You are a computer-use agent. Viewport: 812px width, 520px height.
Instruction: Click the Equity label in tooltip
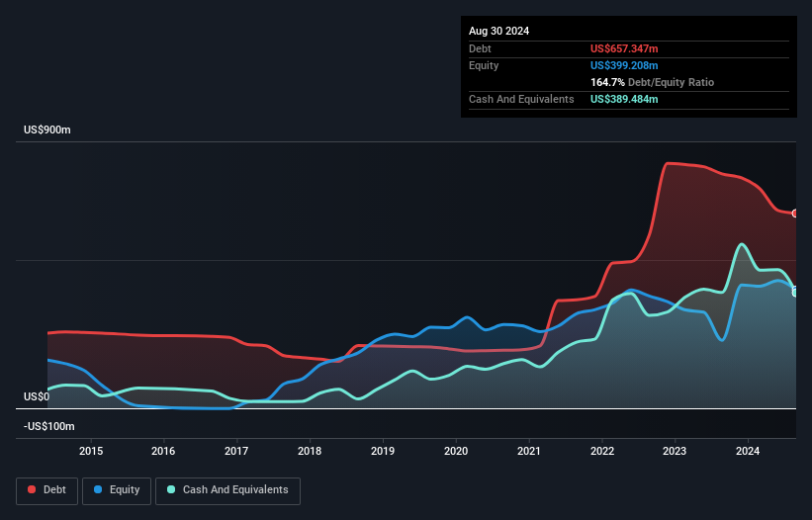[x=484, y=65]
